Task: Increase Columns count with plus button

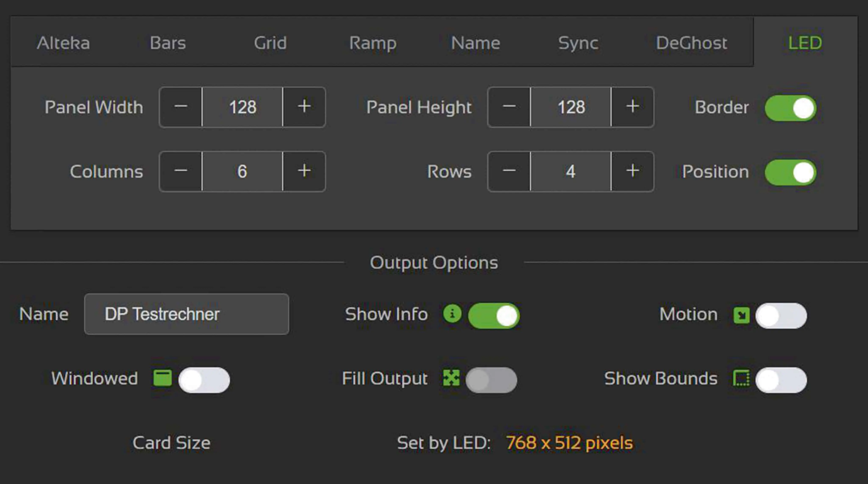Action: [304, 171]
